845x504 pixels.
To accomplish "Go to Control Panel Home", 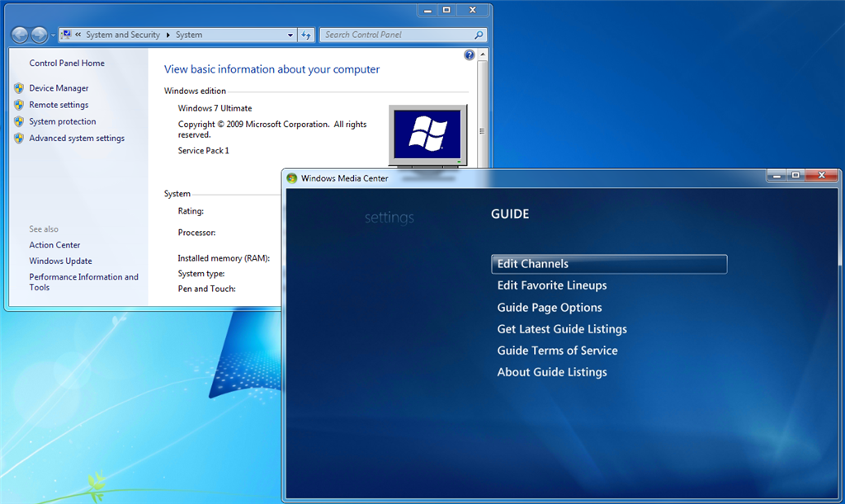I will (x=67, y=63).
